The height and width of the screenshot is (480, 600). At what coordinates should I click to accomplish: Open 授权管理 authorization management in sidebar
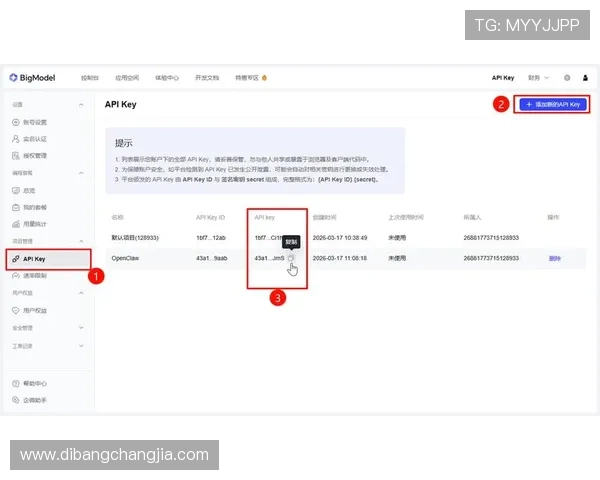tap(29, 155)
